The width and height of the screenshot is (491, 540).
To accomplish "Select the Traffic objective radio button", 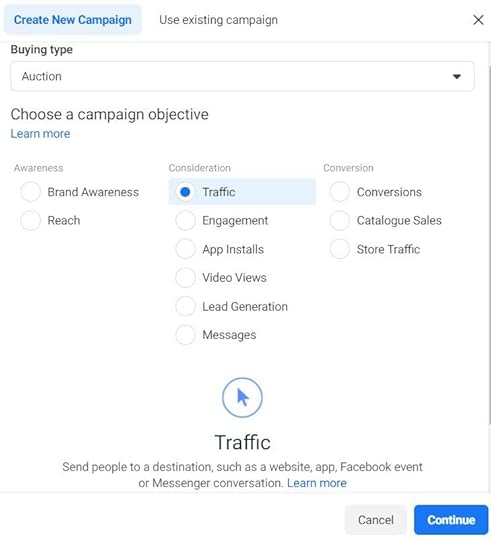I will (x=185, y=192).
